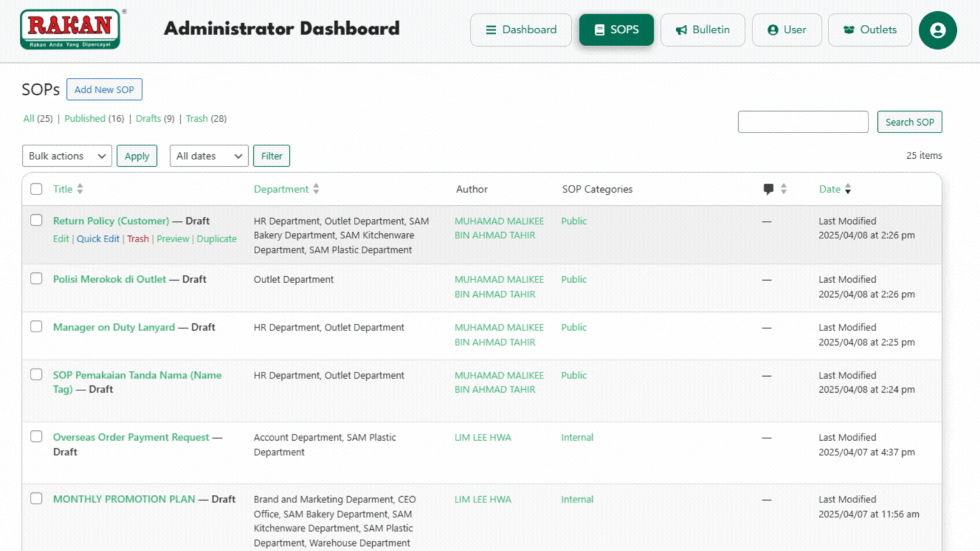Switch to the User menu
Screen dimensions: 980x551
tap(787, 30)
